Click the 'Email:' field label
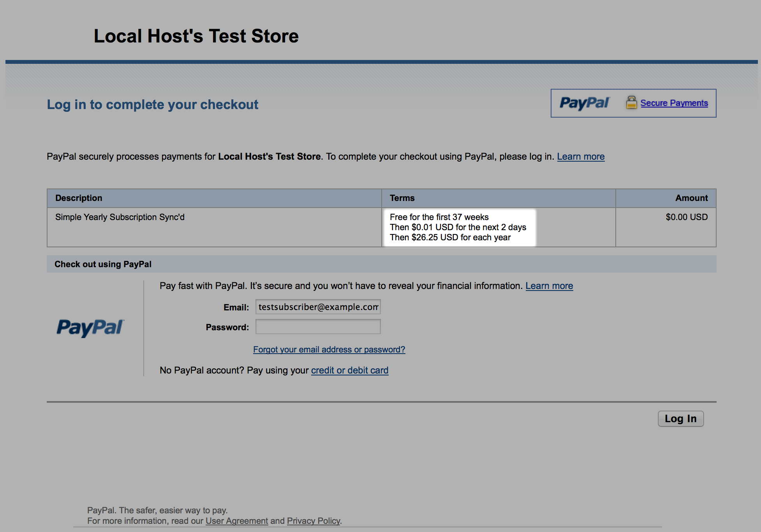Viewport: 761px width, 532px height. [x=236, y=307]
